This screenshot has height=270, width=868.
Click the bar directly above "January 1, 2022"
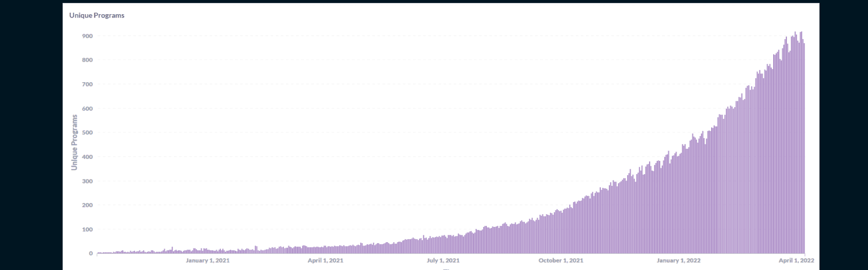[x=678, y=205]
